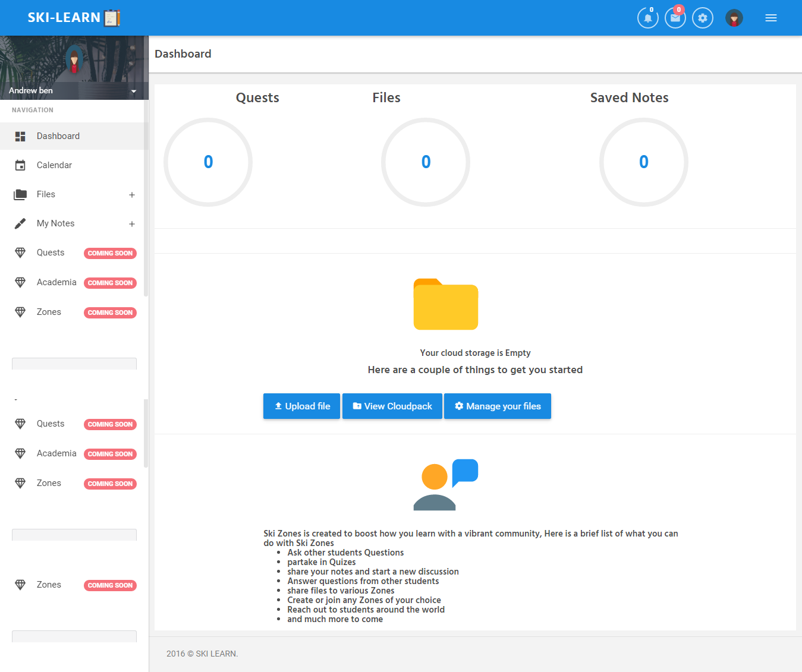Click the Manage your files button
The height and width of the screenshot is (672, 802).
pyautogui.click(x=497, y=406)
